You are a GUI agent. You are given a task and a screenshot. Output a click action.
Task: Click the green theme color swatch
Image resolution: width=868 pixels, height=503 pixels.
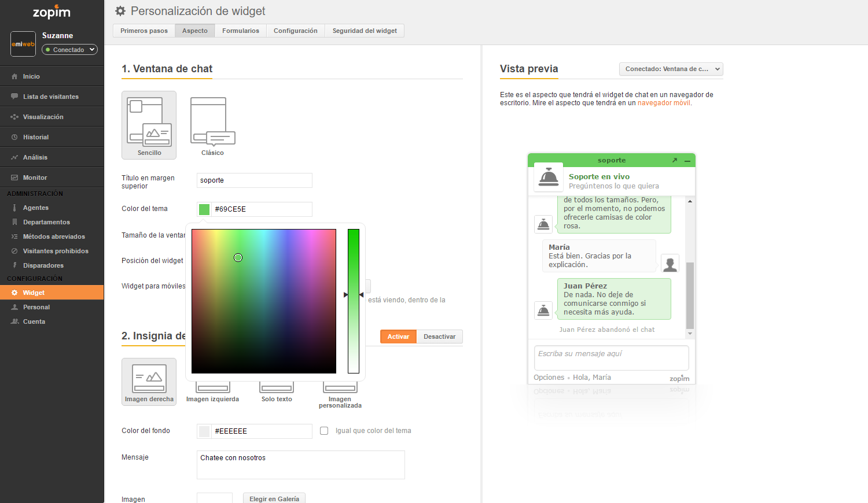pos(204,209)
